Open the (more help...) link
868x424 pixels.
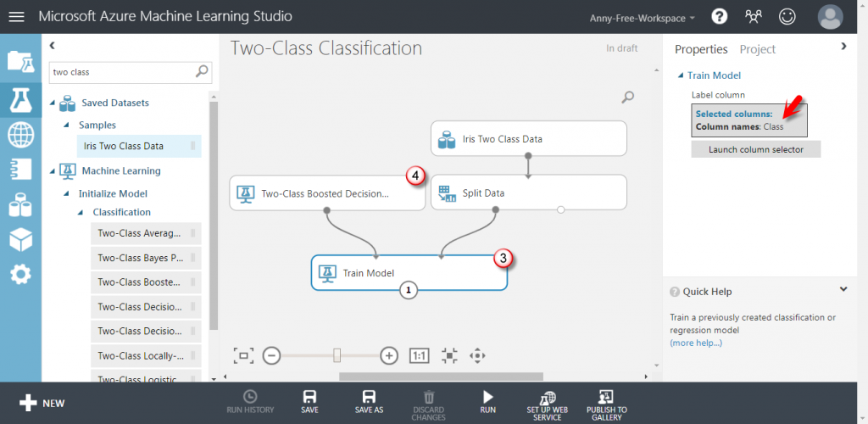coord(696,343)
